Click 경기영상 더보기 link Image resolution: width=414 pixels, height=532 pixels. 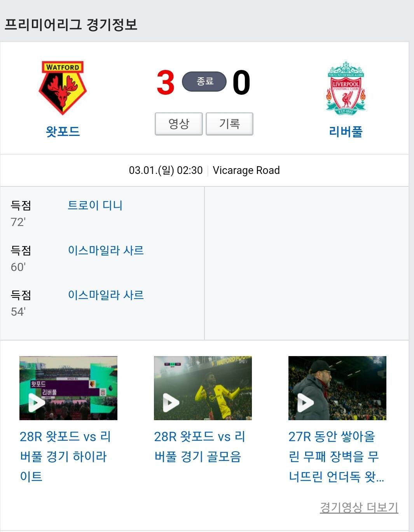[359, 507]
